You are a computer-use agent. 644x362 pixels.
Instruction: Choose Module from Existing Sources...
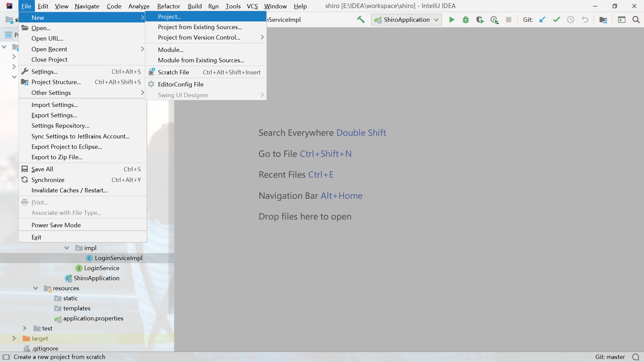pos(206,60)
